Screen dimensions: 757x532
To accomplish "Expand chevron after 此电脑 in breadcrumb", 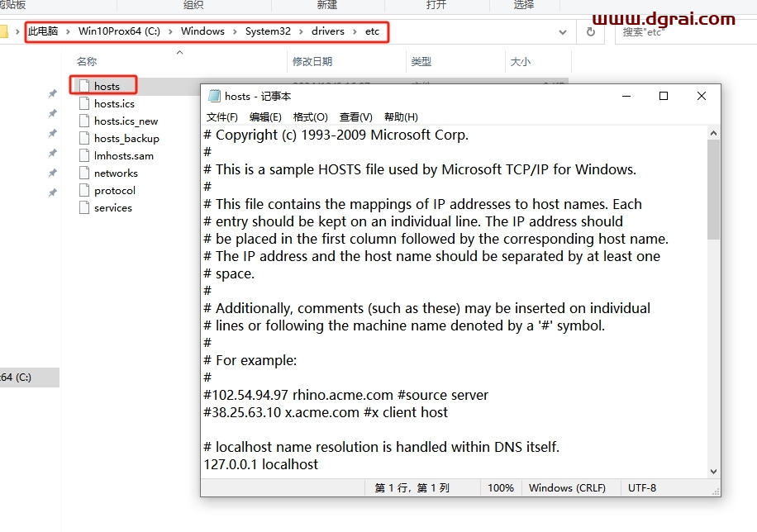I will tap(68, 32).
